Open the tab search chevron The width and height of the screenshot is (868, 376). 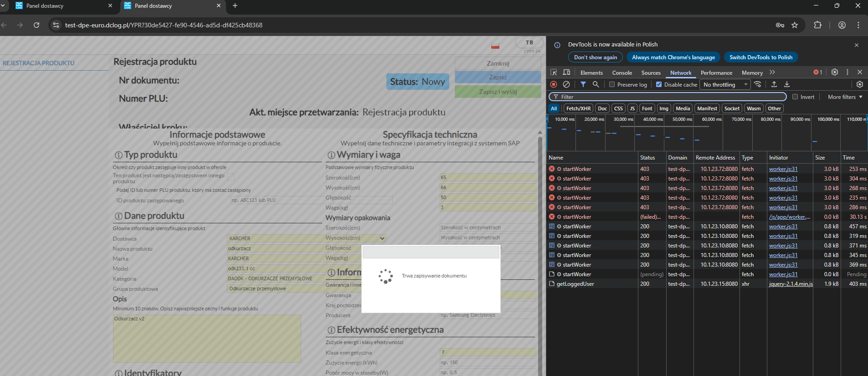coord(3,5)
